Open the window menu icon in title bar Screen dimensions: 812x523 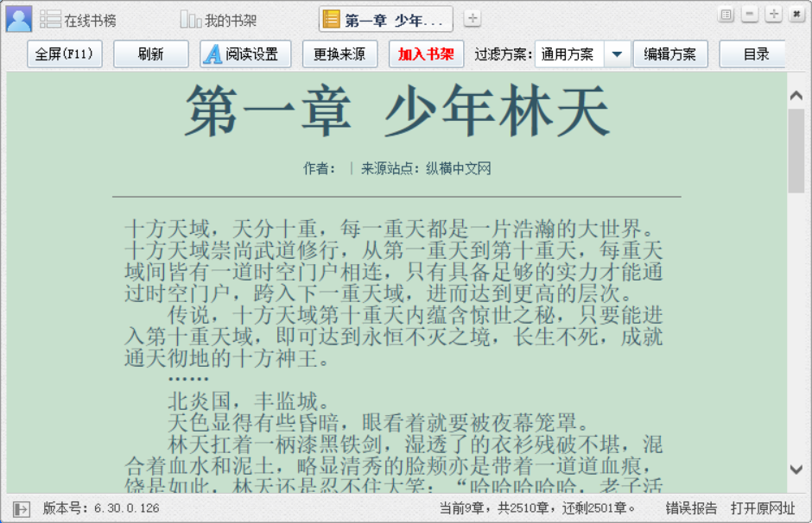[x=726, y=15]
